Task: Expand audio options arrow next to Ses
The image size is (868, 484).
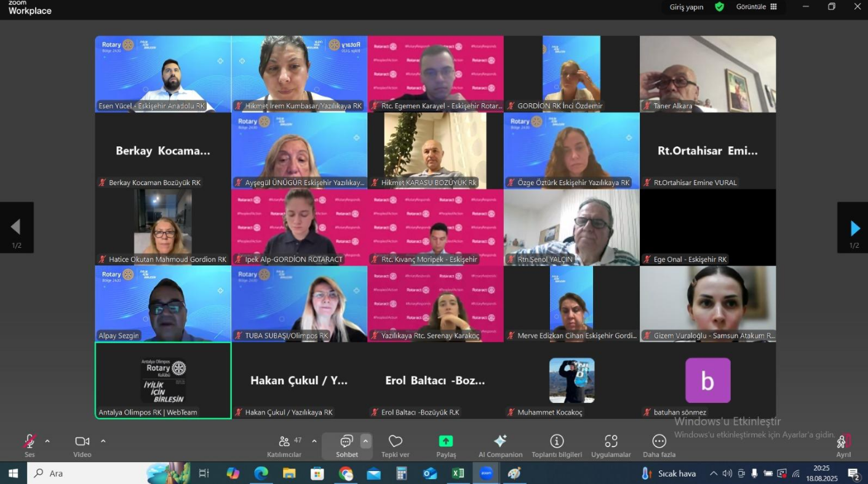Action: point(47,441)
